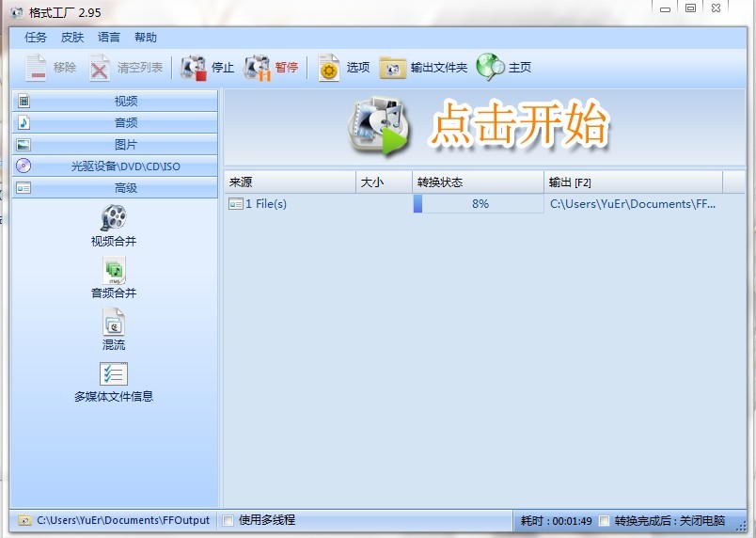The image size is (756, 538).
Task: Select the 视频合并 video joiner icon
Action: tap(113, 217)
